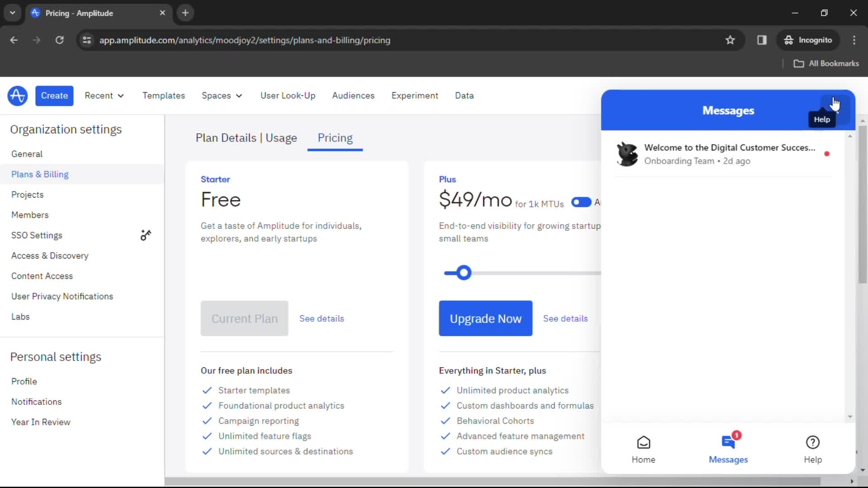
Task: Open Data in the top navigation
Action: tap(464, 96)
